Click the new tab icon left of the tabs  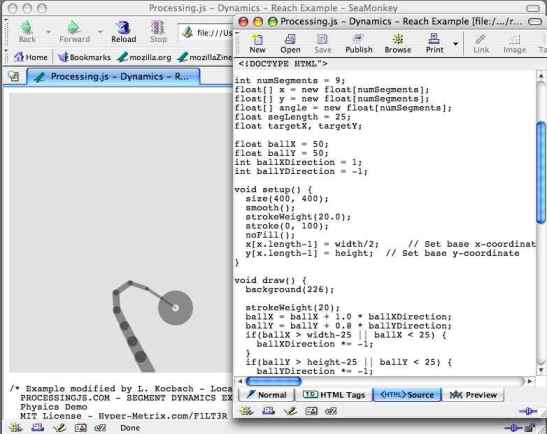point(14,76)
